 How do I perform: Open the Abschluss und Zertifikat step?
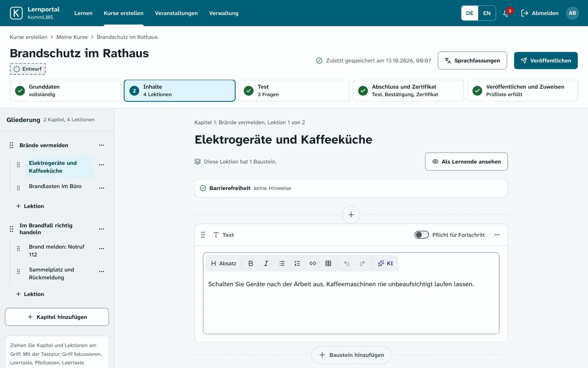point(408,91)
